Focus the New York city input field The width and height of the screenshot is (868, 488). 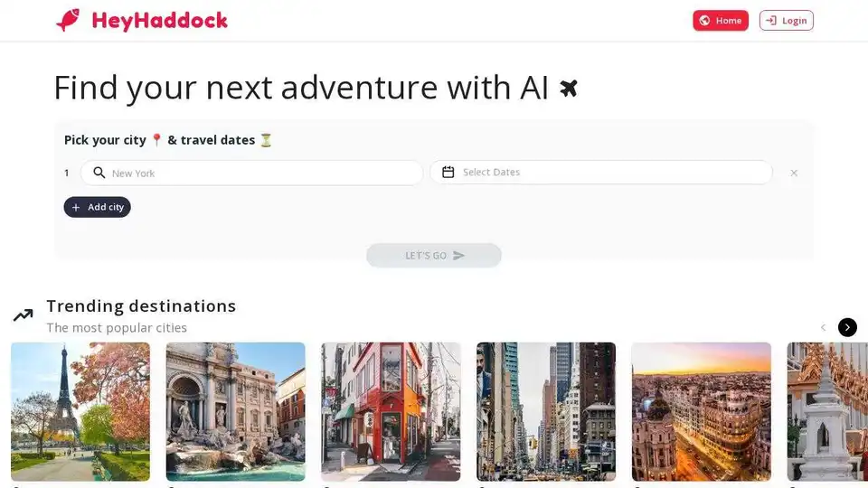[252, 173]
